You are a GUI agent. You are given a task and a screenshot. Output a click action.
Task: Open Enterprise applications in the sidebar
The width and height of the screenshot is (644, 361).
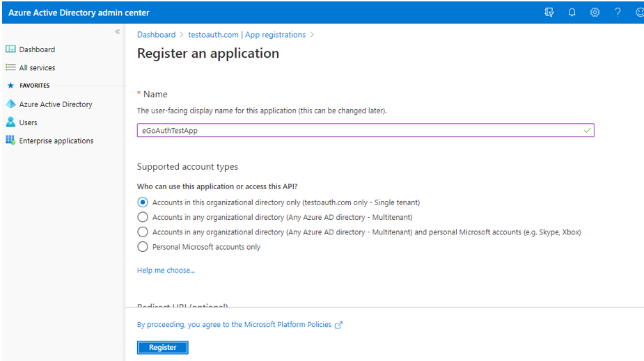(x=56, y=141)
